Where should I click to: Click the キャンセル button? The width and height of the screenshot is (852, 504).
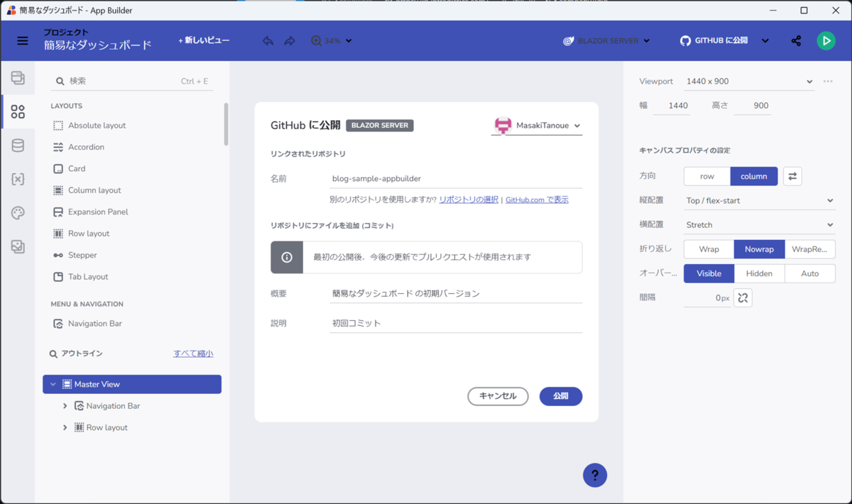(x=498, y=396)
